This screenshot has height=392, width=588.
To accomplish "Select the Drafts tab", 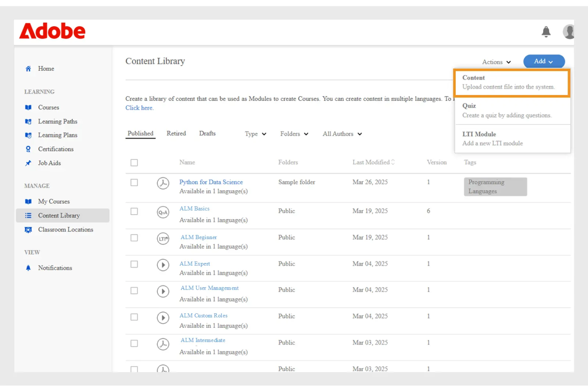I will pyautogui.click(x=207, y=133).
